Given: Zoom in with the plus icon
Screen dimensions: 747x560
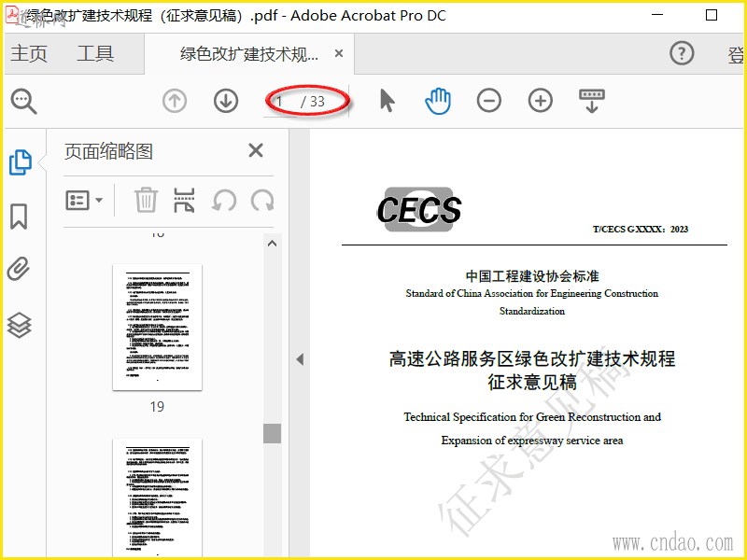Looking at the screenshot, I should point(541,101).
